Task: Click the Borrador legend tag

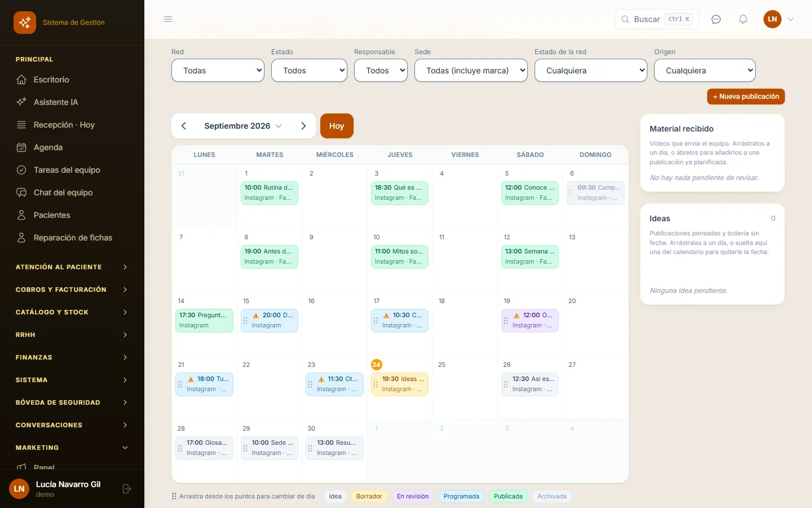Action: 369,497
